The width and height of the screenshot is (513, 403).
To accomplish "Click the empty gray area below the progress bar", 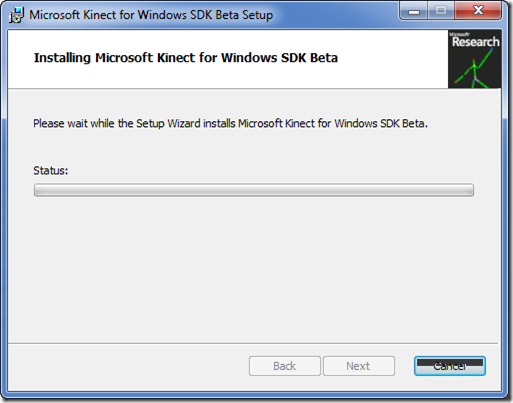I will [x=254, y=267].
